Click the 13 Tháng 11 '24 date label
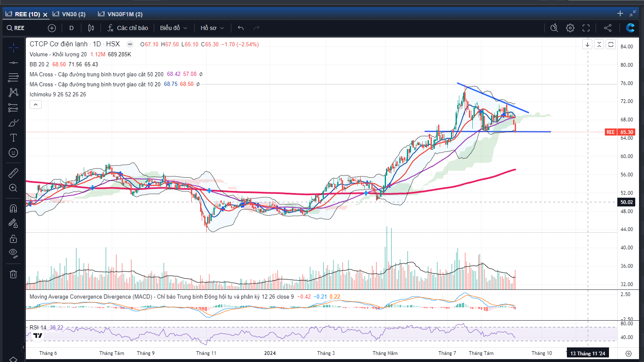The height and width of the screenshot is (362, 644). [x=588, y=353]
